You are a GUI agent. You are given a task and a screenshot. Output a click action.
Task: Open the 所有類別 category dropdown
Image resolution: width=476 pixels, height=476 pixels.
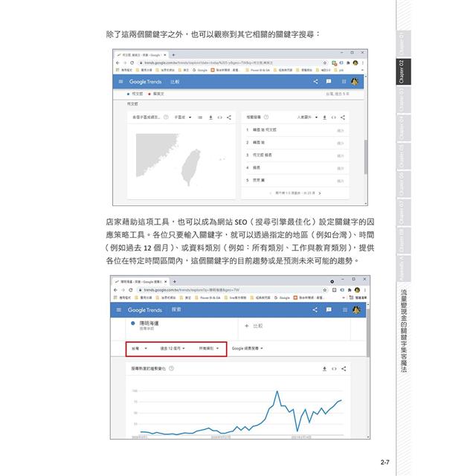click(x=209, y=348)
